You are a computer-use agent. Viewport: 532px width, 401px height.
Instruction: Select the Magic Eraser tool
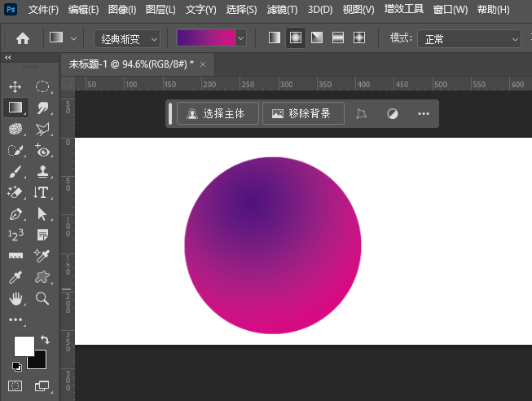tap(15, 192)
